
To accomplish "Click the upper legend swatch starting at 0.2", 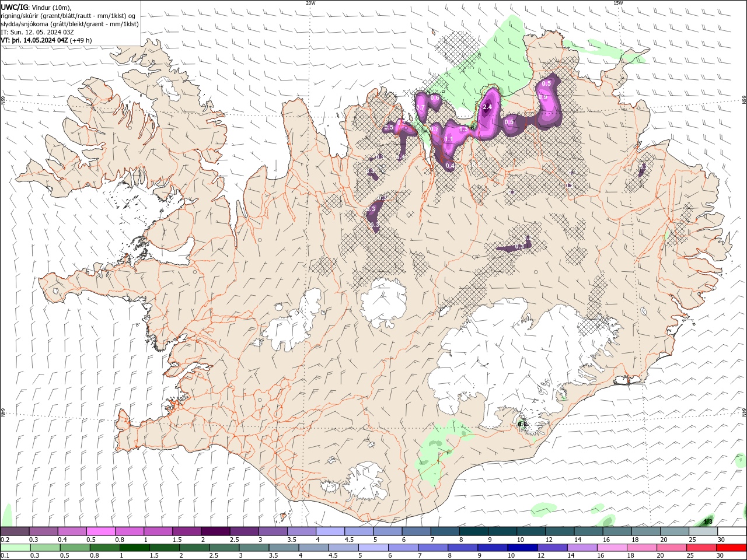I will 15,531.
